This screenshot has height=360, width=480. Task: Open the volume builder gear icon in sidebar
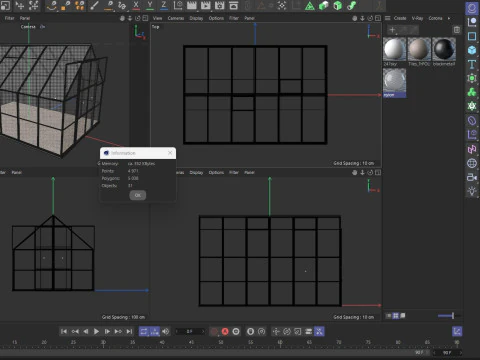tap(472, 106)
